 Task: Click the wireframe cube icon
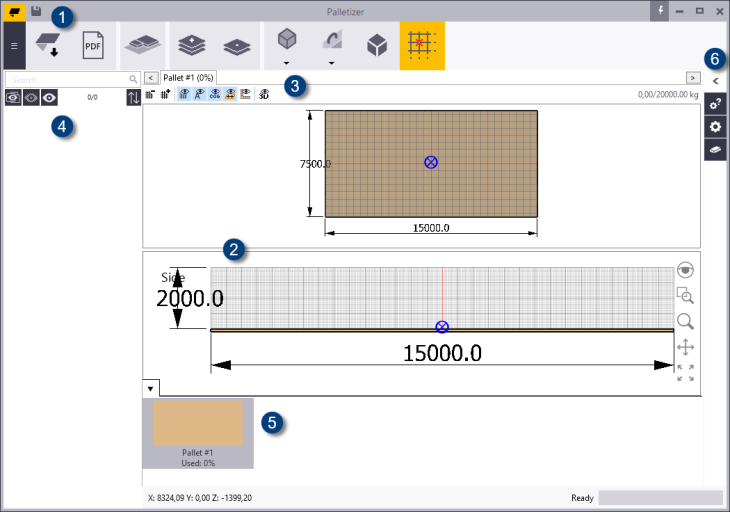click(x=287, y=39)
